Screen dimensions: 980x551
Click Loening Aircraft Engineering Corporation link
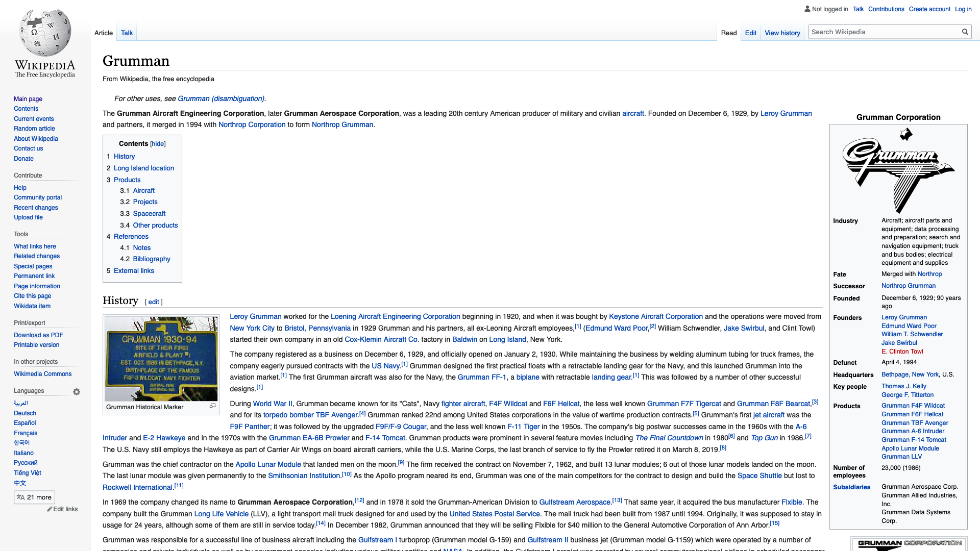[395, 317]
